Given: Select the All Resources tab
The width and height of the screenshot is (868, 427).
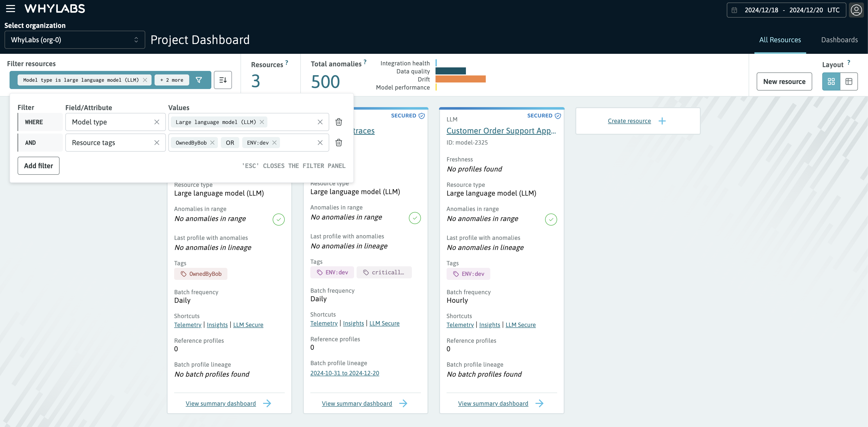Looking at the screenshot, I should click(780, 39).
